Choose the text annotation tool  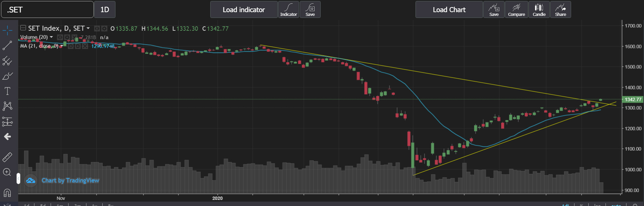coord(7,91)
